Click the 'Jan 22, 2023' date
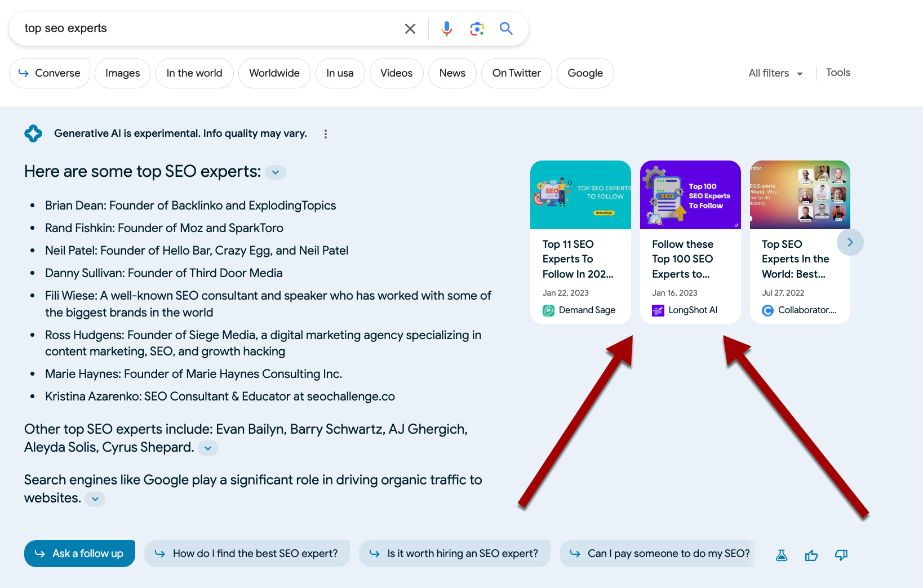 [565, 293]
